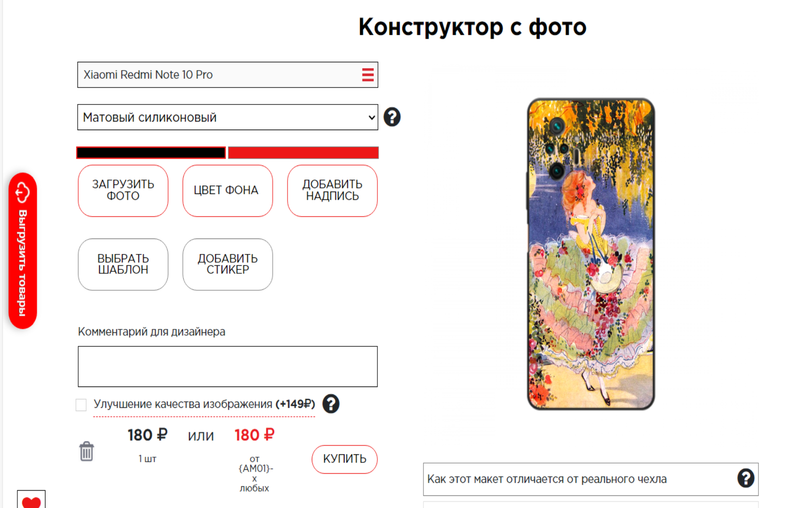Viewport: 812px width, 508px height.
Task: Delete item using the trash bin icon
Action: tap(87, 451)
